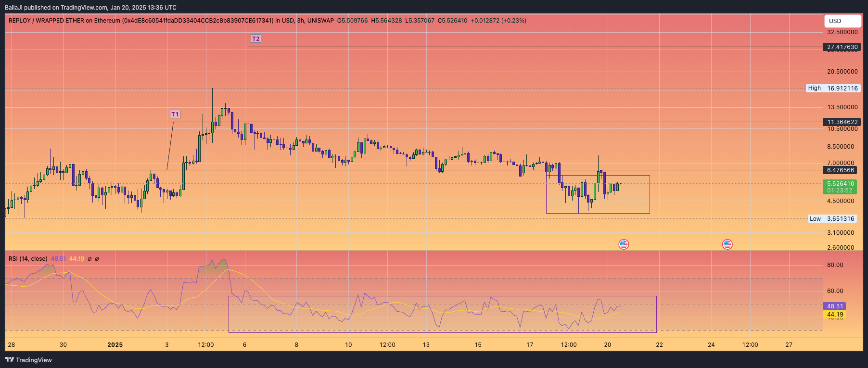Click the date 20 on the time axis

(608, 345)
